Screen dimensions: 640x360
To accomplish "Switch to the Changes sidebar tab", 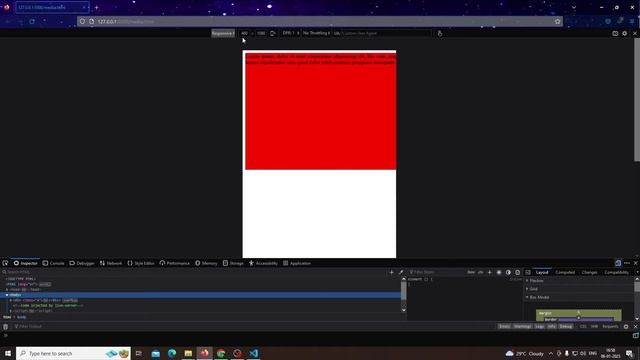I will pyautogui.click(x=589, y=272).
